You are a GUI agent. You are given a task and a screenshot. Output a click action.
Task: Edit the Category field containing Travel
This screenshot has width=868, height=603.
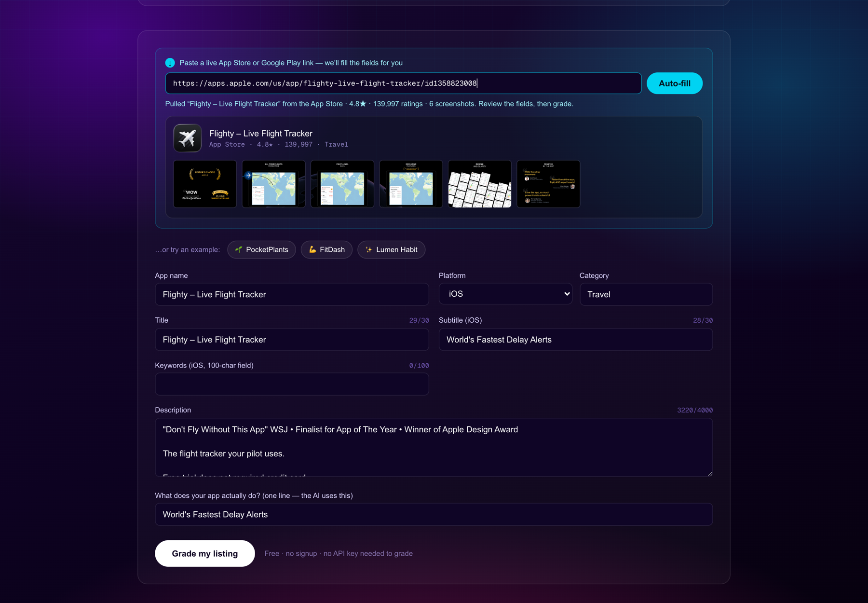tap(646, 294)
